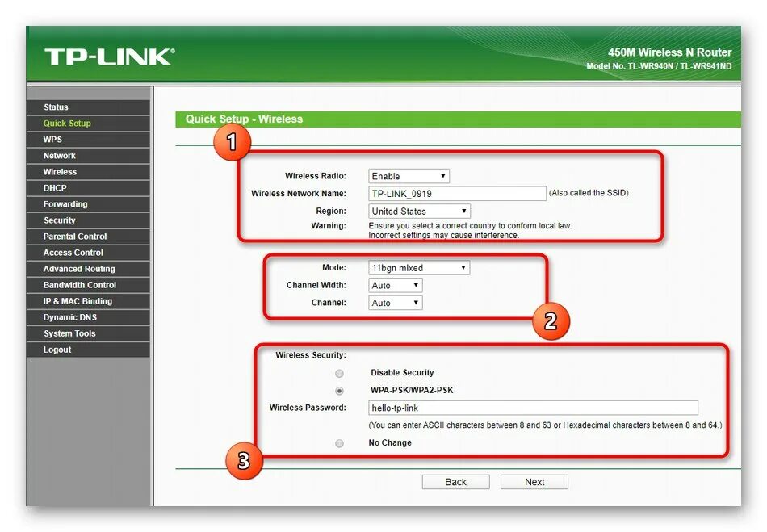Click the Model No. TL-WR940N text
The width and height of the screenshot is (767, 532).
[659, 66]
